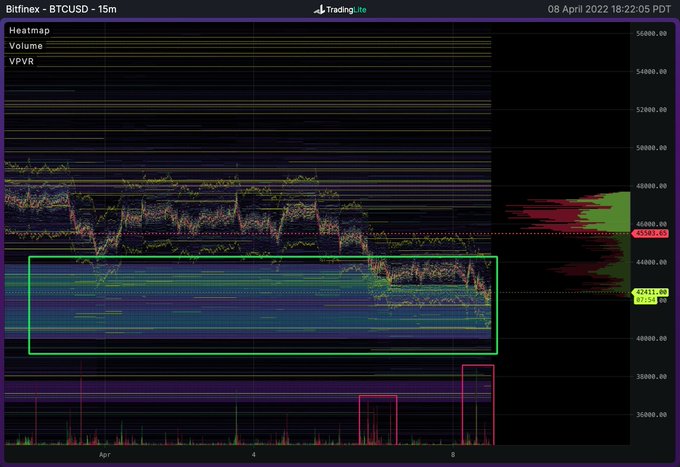Click the Heatmap layer label
The image size is (680, 467).
29,30
